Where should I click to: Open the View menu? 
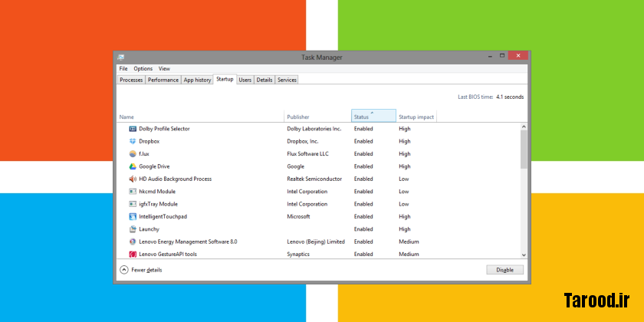click(x=164, y=68)
